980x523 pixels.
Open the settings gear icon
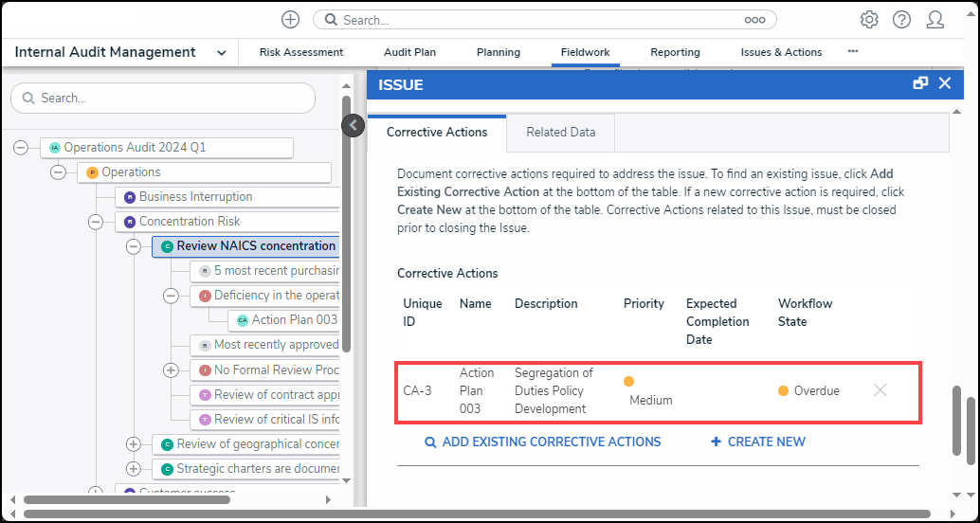tap(868, 20)
